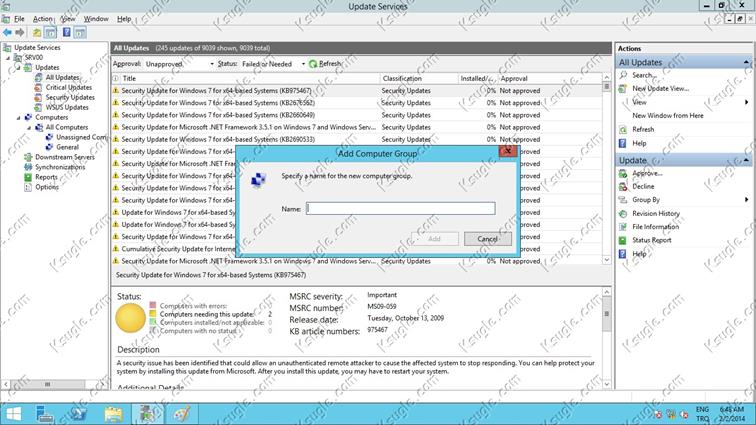The image size is (756, 425).
Task: Expand the View submenu arrow in Actions
Action: (x=746, y=102)
